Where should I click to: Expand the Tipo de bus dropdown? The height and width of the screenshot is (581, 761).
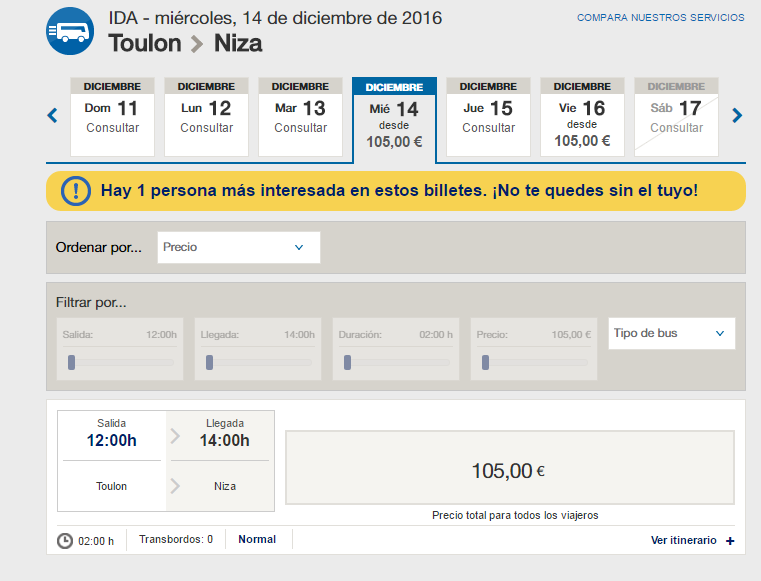tap(671, 333)
